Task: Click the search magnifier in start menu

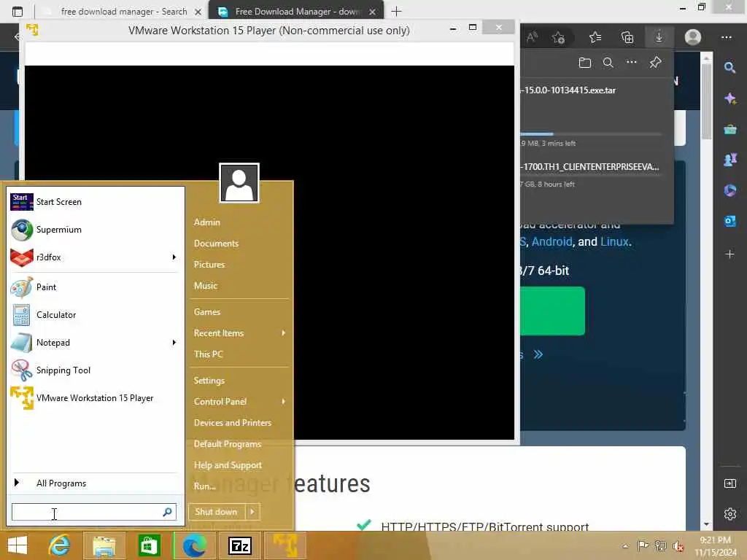Action: tap(167, 512)
